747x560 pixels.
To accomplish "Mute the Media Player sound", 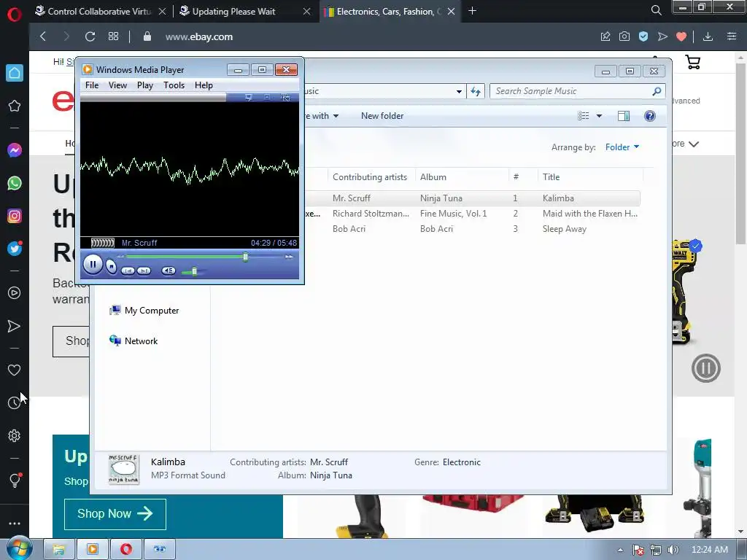I will pyautogui.click(x=169, y=271).
